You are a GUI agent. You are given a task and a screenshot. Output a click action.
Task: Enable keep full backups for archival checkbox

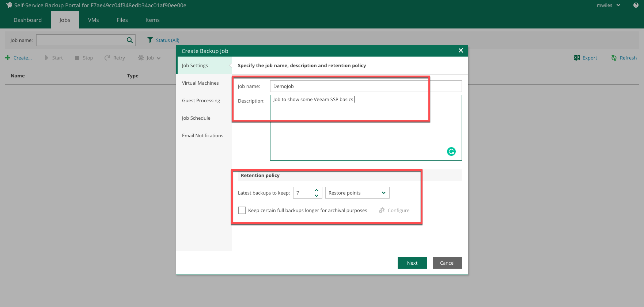point(242,210)
